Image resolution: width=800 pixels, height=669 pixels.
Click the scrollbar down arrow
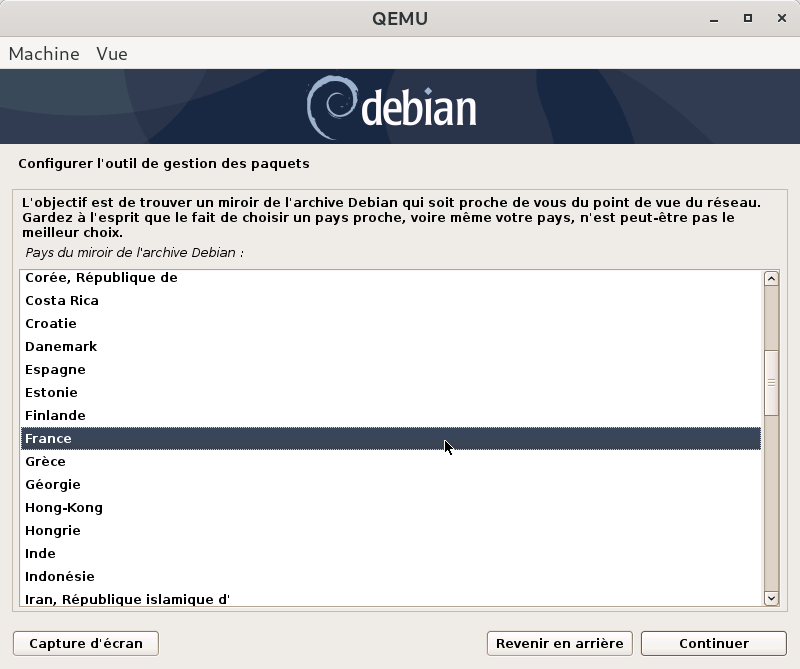pos(771,597)
